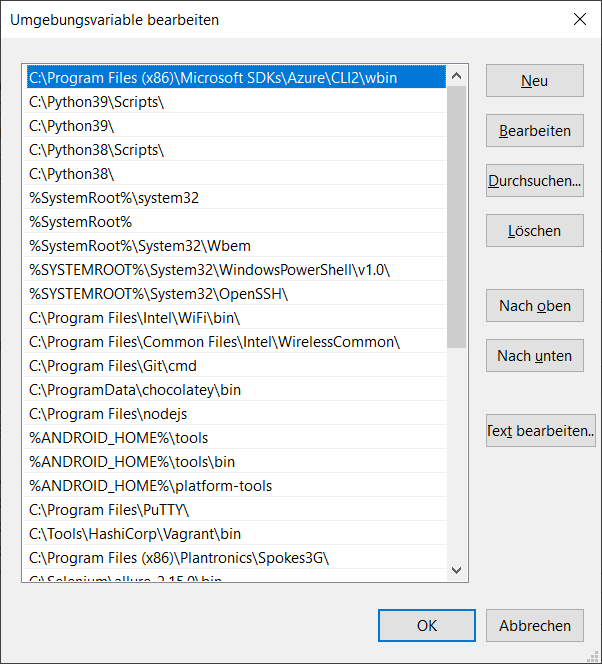Delete entry with the Löschen button
Image resolution: width=602 pixels, height=664 pixels.
tap(534, 231)
